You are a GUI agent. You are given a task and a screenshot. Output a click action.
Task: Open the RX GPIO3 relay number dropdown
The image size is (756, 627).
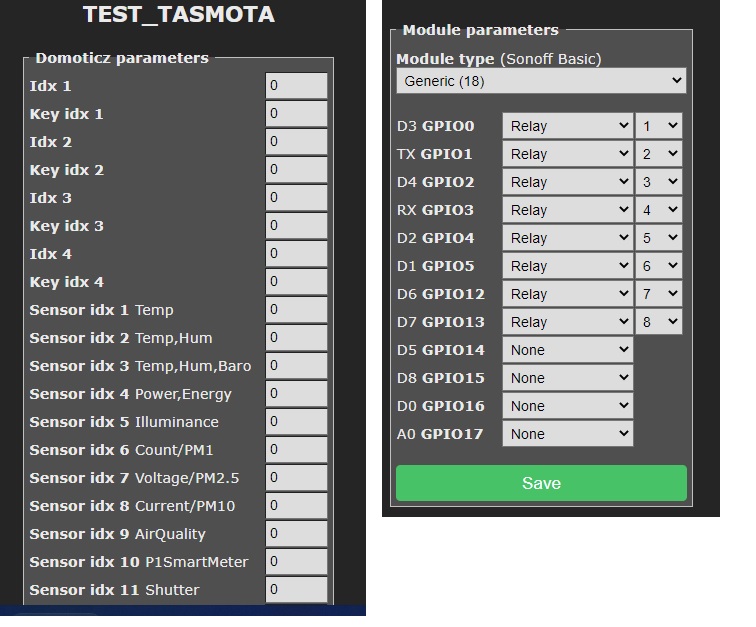pos(659,210)
